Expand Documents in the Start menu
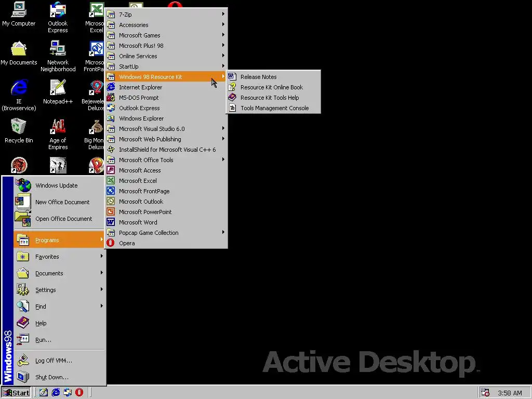This screenshot has width=532, height=399. click(59, 273)
